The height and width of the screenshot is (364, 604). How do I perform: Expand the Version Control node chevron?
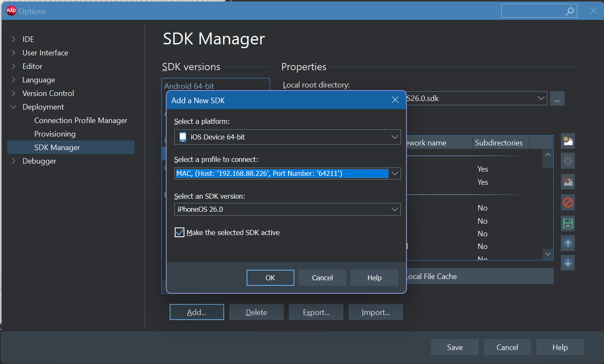tap(14, 93)
